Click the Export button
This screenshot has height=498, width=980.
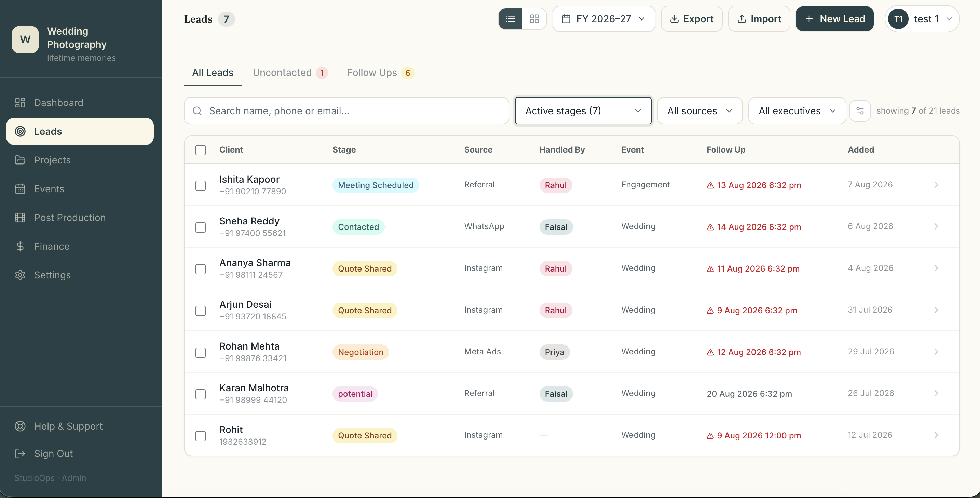coord(691,19)
